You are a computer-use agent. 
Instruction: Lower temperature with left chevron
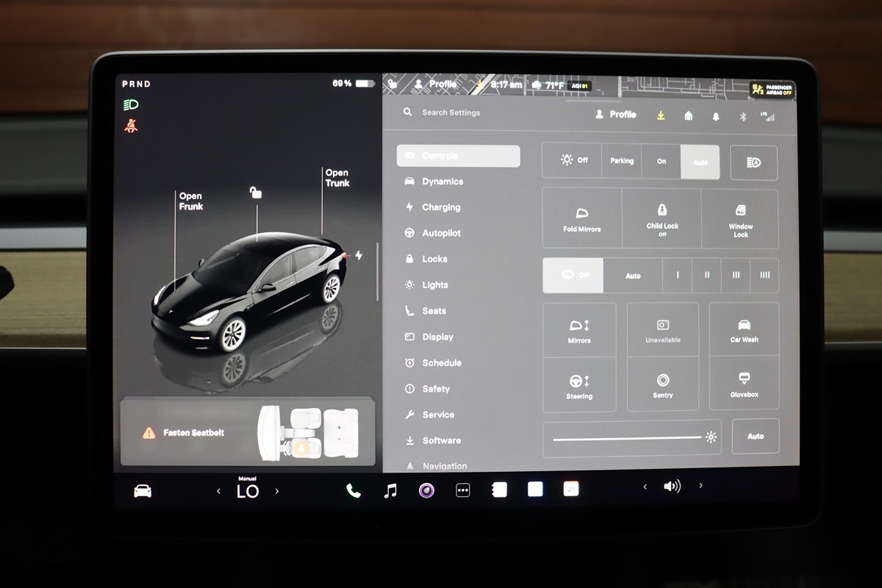click(218, 491)
